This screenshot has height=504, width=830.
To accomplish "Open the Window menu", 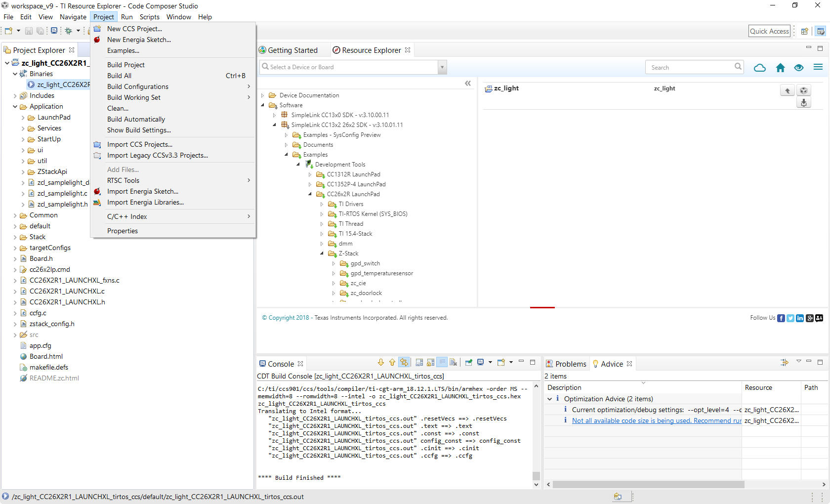I will point(178,17).
